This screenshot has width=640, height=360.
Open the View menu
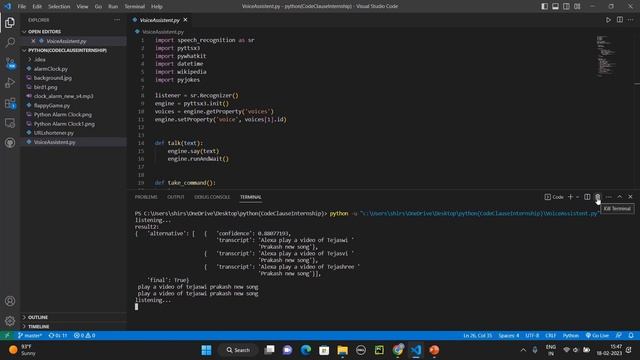[x=82, y=6]
